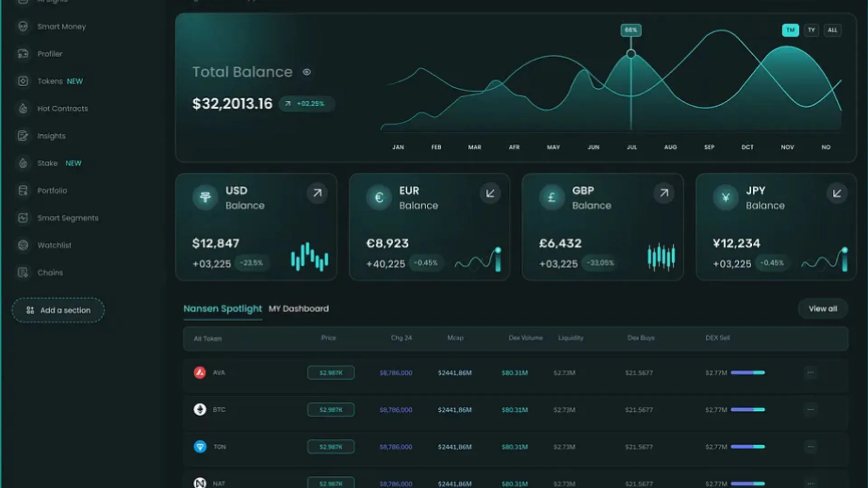Click the Profiler sidebar icon
Viewport: 868px width, 488px height.
(x=23, y=54)
